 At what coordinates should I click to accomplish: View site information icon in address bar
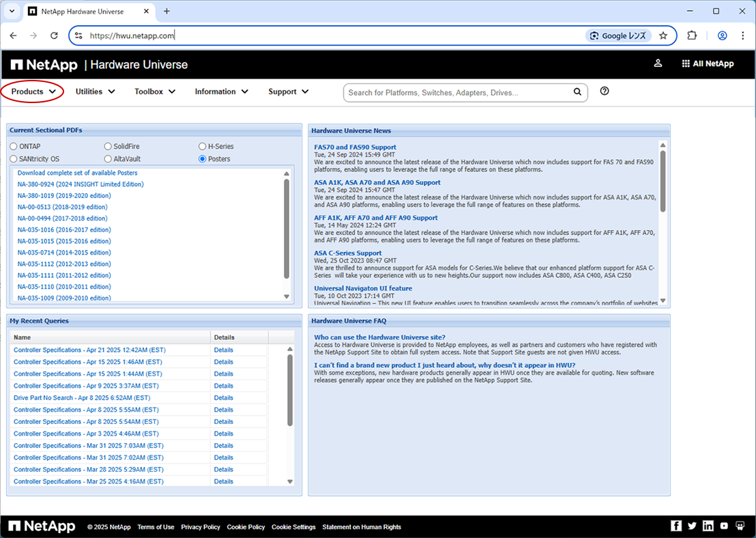click(78, 36)
